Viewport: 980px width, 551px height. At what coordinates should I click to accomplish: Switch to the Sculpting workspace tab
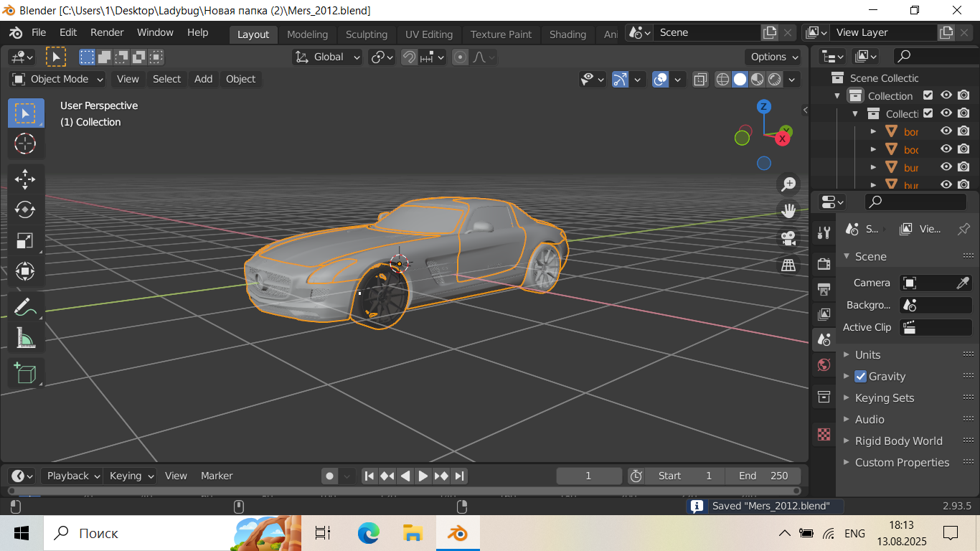click(366, 34)
